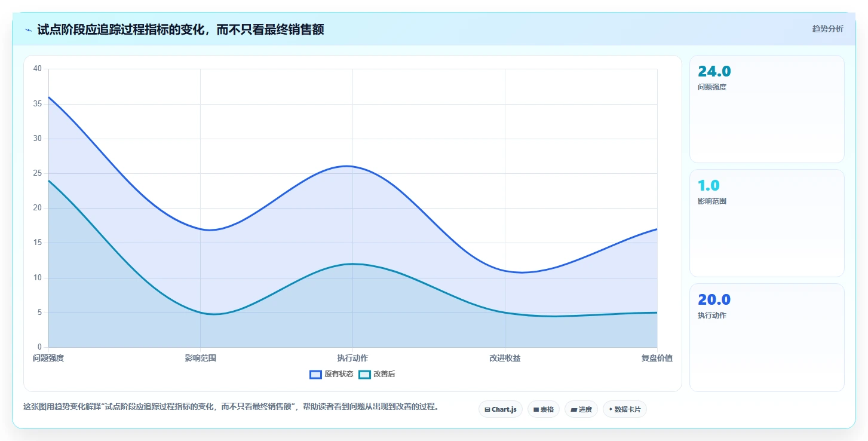Click the 复盘价值 x-axis label

tap(657, 358)
